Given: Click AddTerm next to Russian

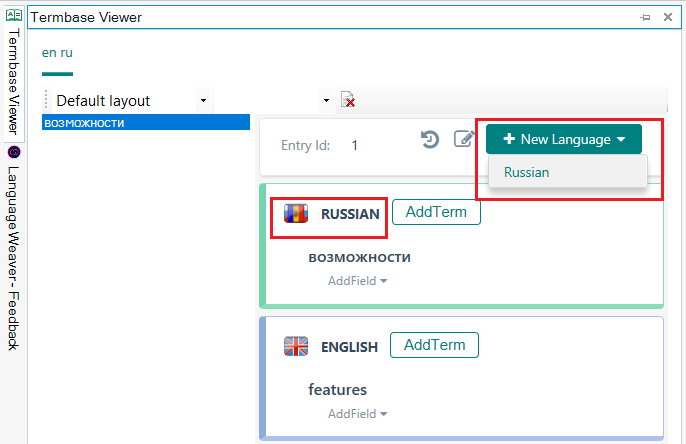Looking at the screenshot, I should [x=436, y=212].
